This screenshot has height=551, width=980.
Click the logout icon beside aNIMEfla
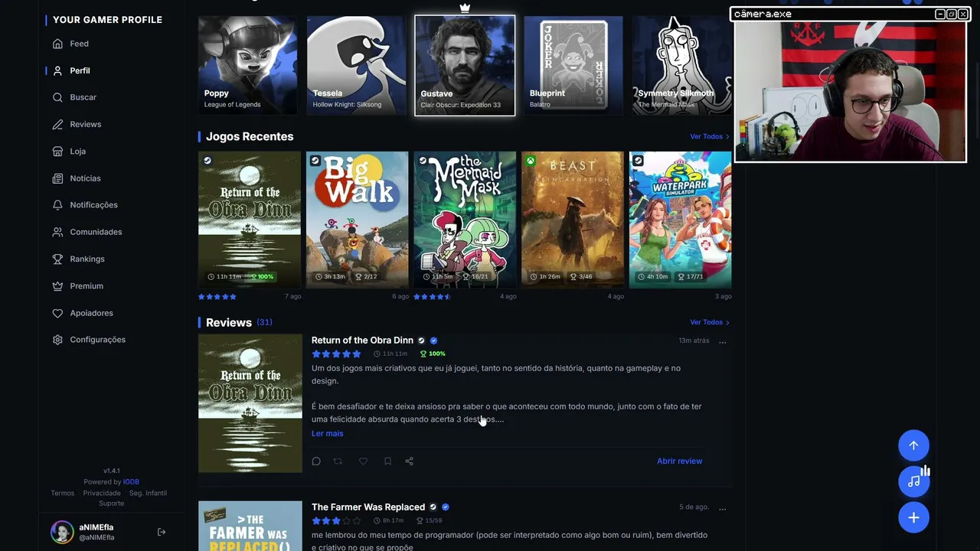click(162, 532)
